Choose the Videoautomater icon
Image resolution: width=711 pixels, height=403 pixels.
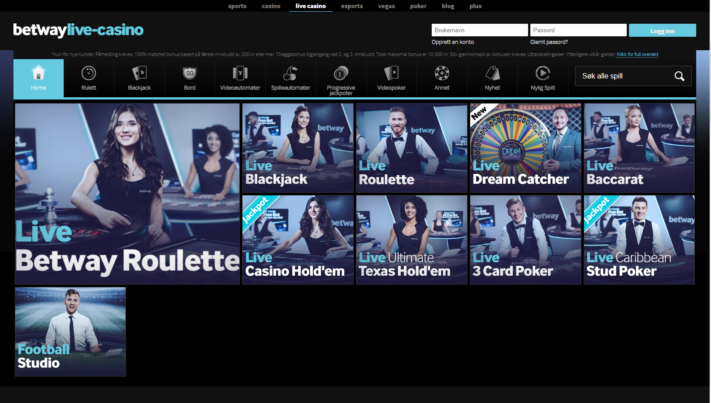coord(240,73)
